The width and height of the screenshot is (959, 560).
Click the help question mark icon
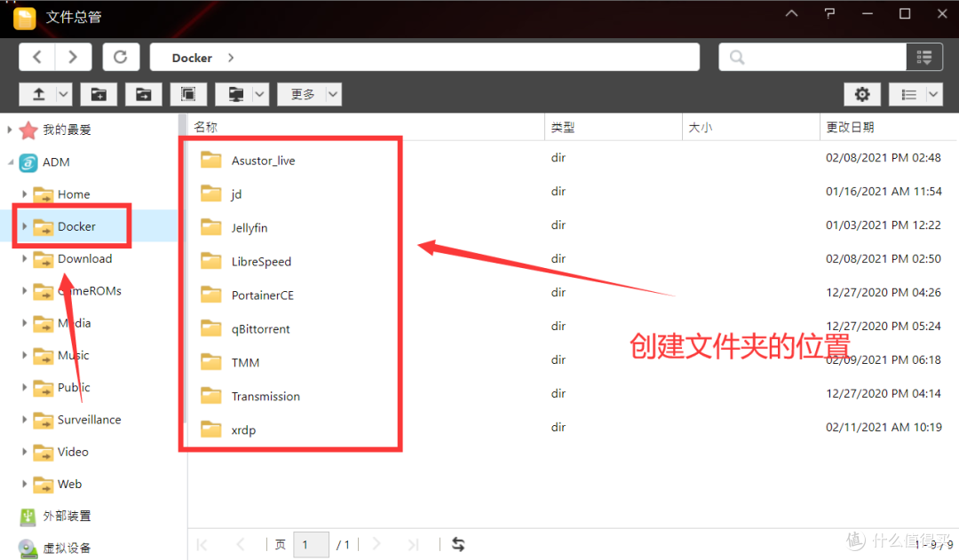click(829, 14)
